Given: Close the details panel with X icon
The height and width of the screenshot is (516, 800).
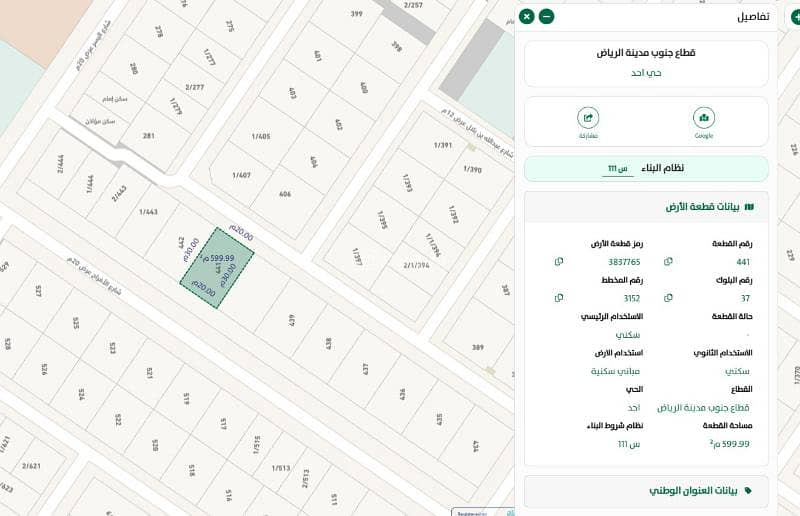Looking at the screenshot, I should [x=527, y=16].
